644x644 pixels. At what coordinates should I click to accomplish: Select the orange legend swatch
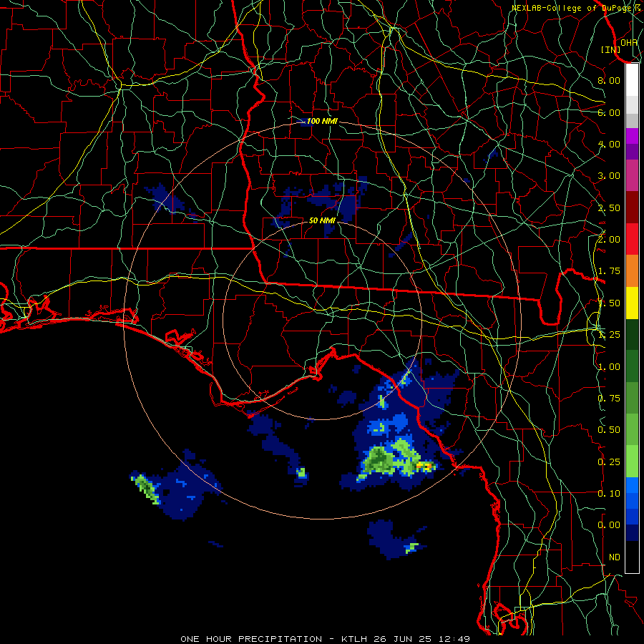tap(632, 271)
